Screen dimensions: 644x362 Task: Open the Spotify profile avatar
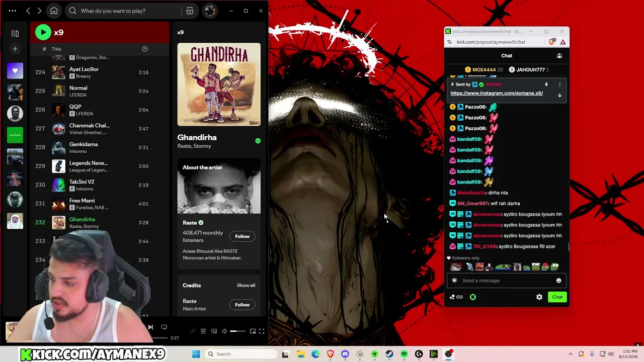(x=210, y=11)
